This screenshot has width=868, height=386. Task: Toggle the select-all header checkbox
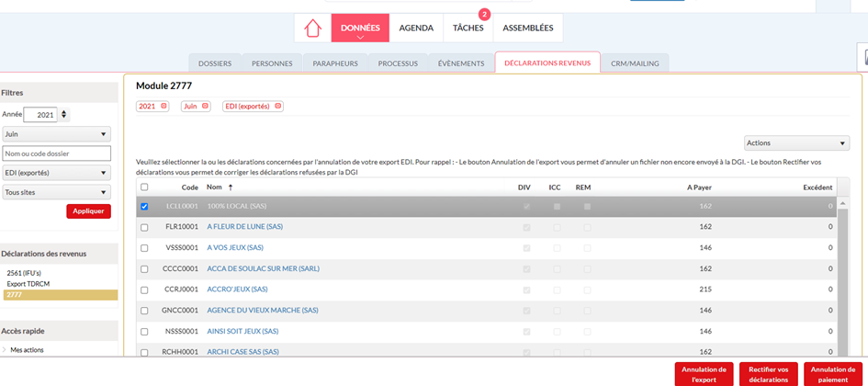coord(144,187)
